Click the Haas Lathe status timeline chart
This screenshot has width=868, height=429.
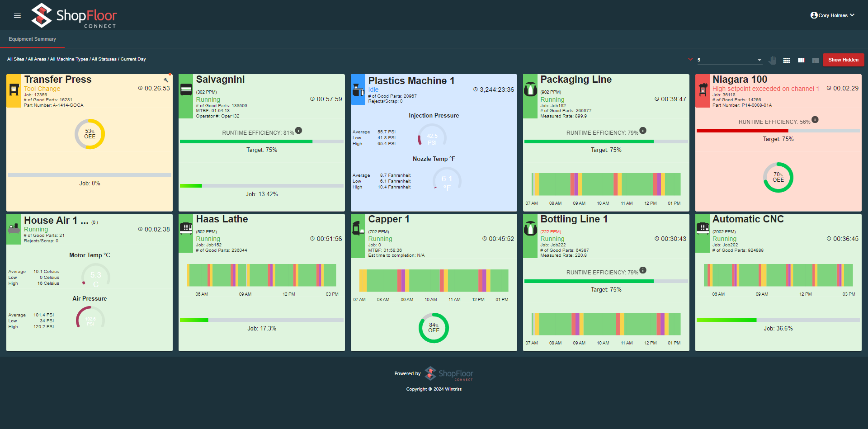click(262, 275)
